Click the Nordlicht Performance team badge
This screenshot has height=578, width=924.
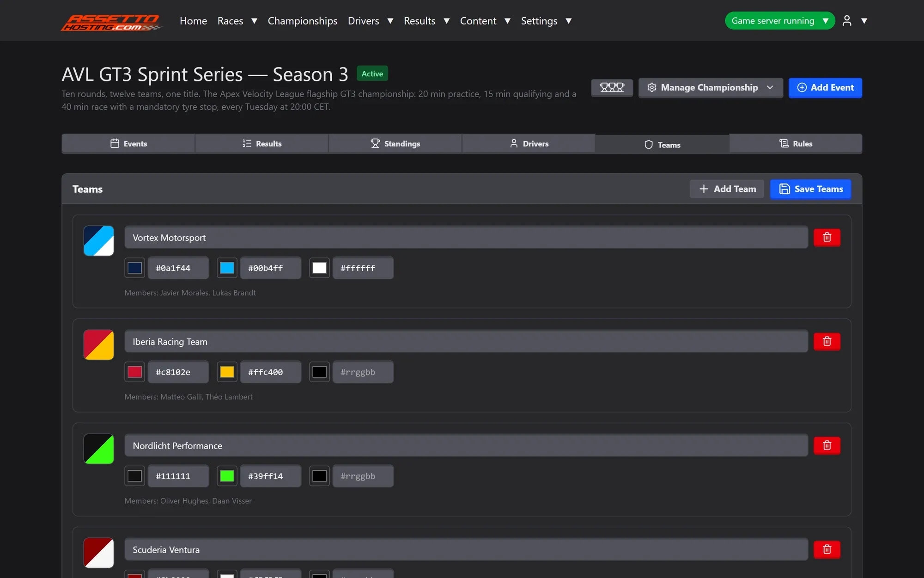click(99, 449)
